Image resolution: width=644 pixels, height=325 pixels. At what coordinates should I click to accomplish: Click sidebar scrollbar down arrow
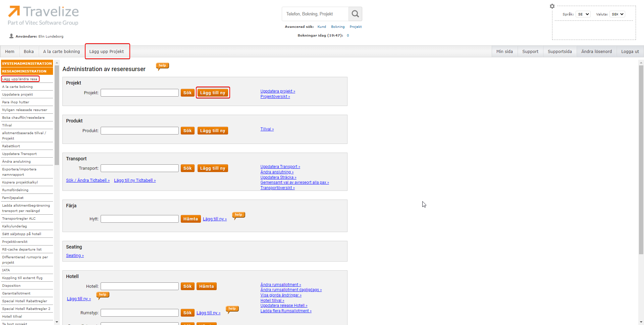[57, 322]
